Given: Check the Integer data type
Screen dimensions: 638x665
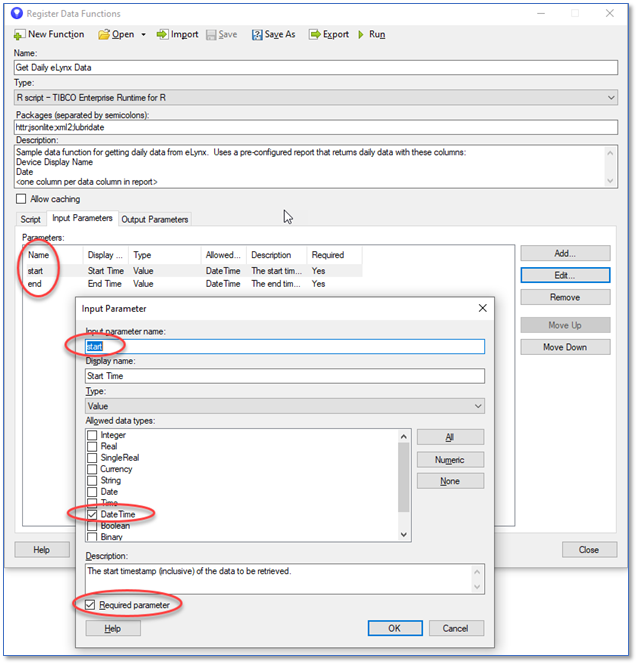Looking at the screenshot, I should pyautogui.click(x=92, y=435).
